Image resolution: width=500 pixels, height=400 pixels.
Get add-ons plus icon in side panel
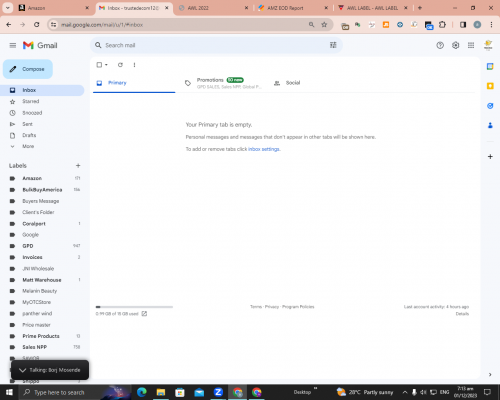tap(490, 156)
